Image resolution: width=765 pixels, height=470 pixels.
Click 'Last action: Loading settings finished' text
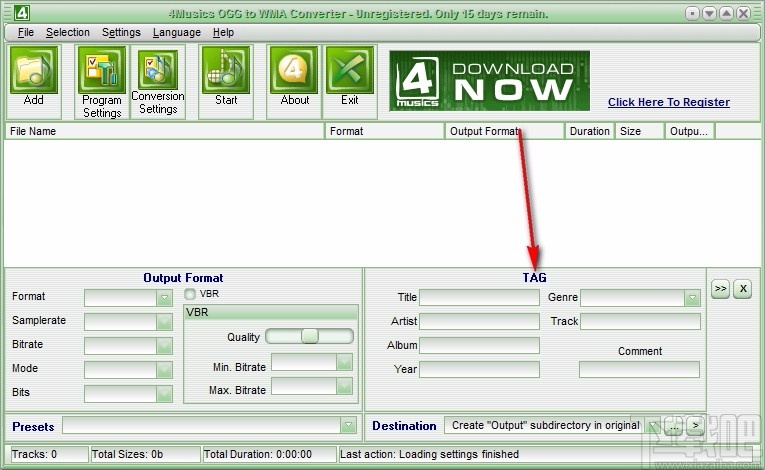point(429,454)
